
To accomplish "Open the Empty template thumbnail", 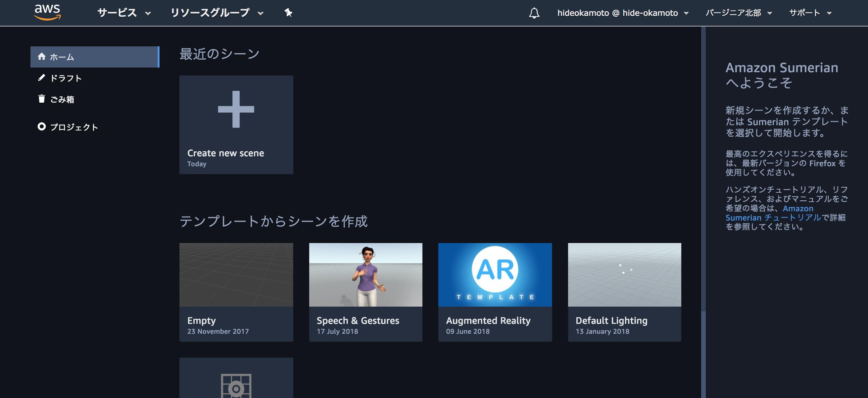I will coord(236,274).
